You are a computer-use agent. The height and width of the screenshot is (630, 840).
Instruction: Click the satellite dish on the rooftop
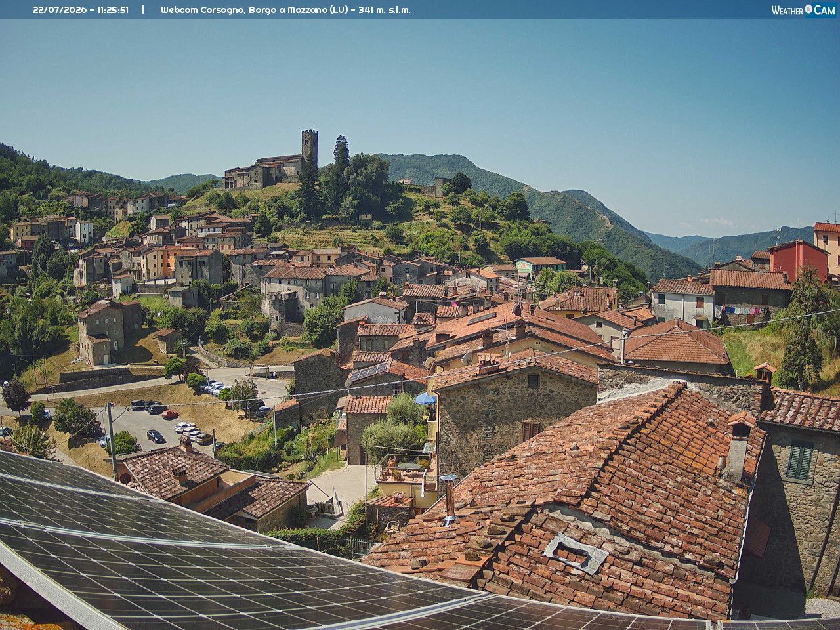(x=467, y=358)
